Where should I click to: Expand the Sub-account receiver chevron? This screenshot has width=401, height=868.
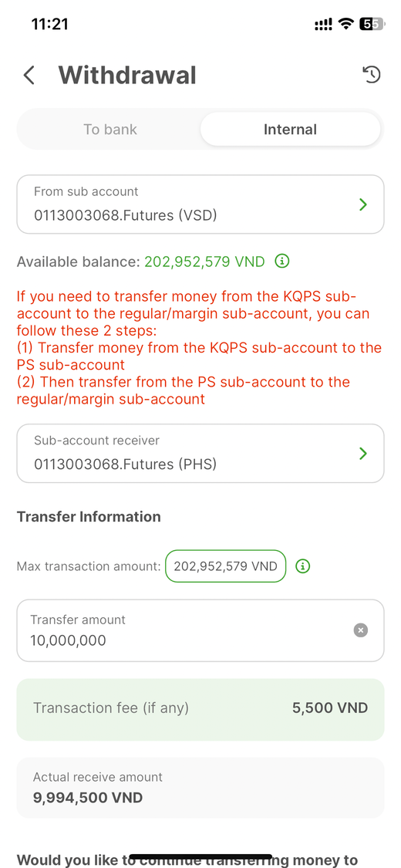pos(363,454)
